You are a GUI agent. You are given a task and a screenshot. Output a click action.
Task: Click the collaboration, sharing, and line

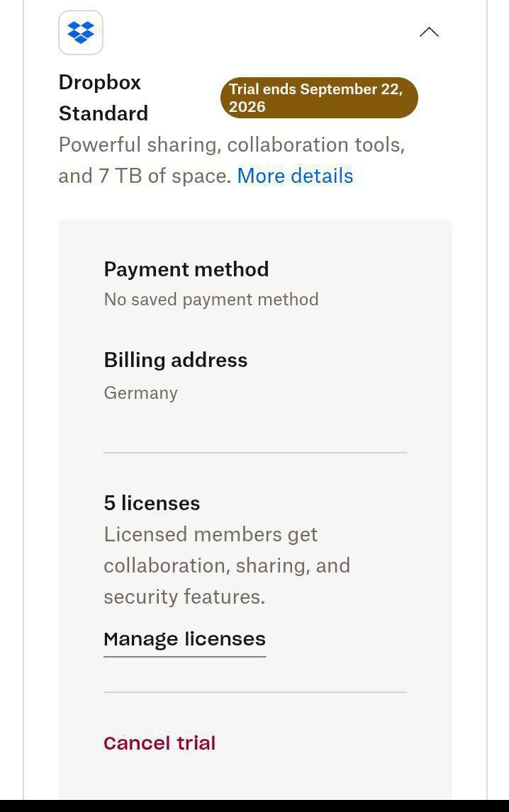227,566
